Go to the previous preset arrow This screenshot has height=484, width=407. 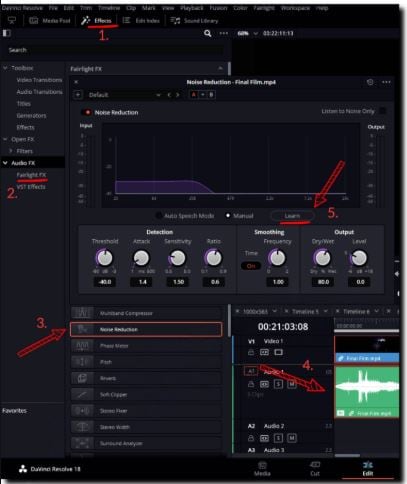(169, 95)
